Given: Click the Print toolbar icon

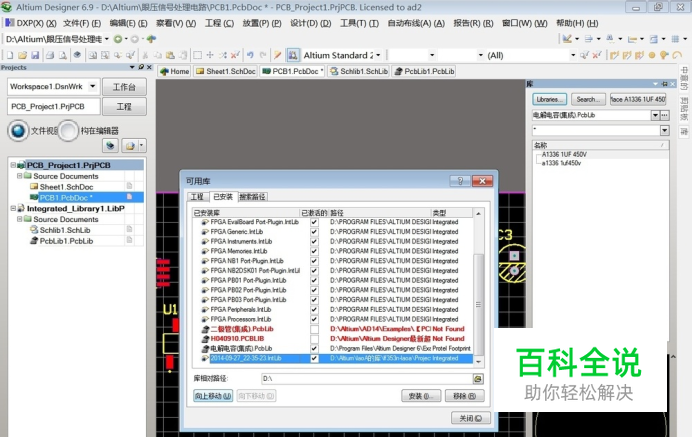Looking at the screenshot, I should click(x=50, y=55).
